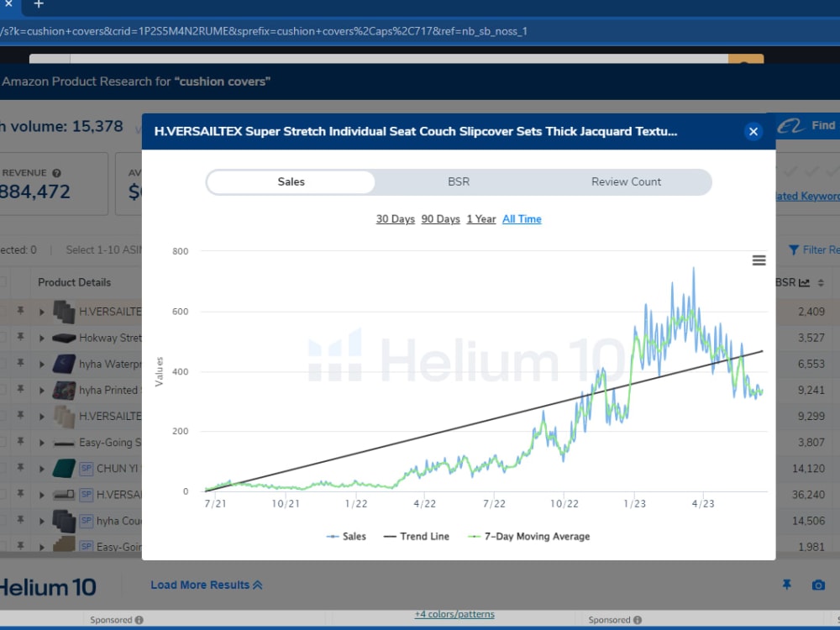Expand the Easy-Going S product row

click(x=42, y=443)
